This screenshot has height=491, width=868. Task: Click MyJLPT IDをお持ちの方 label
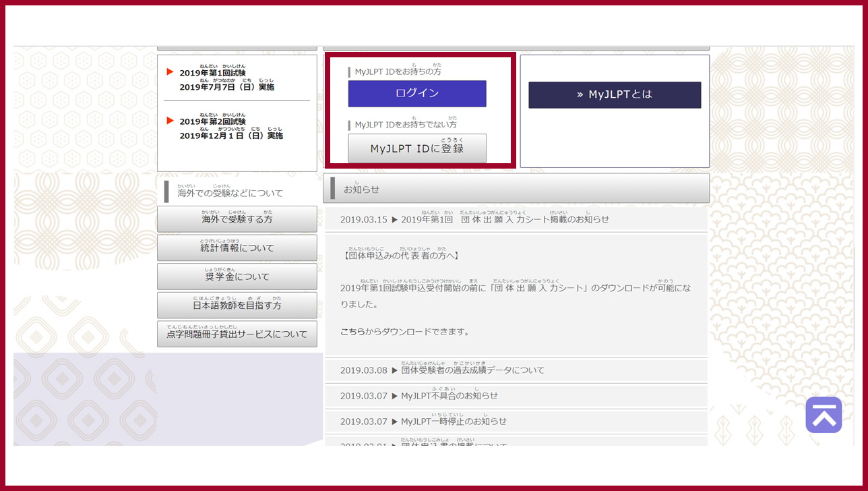point(398,70)
